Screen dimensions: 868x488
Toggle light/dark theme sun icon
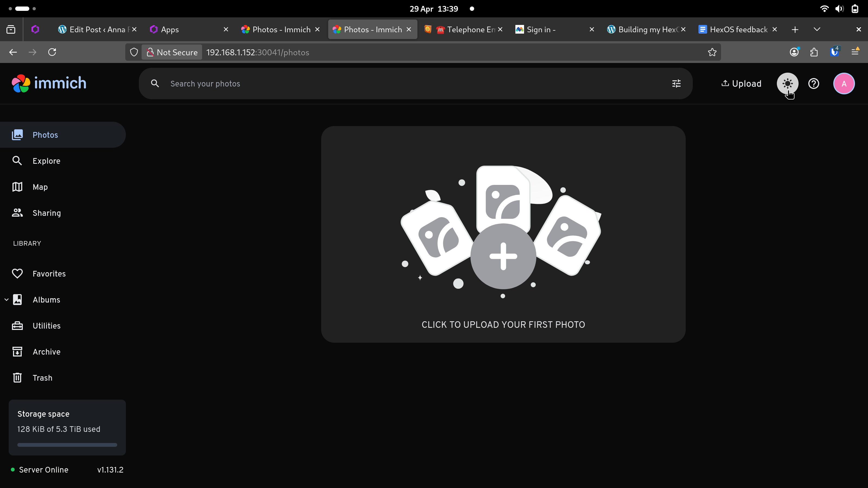pyautogui.click(x=787, y=84)
